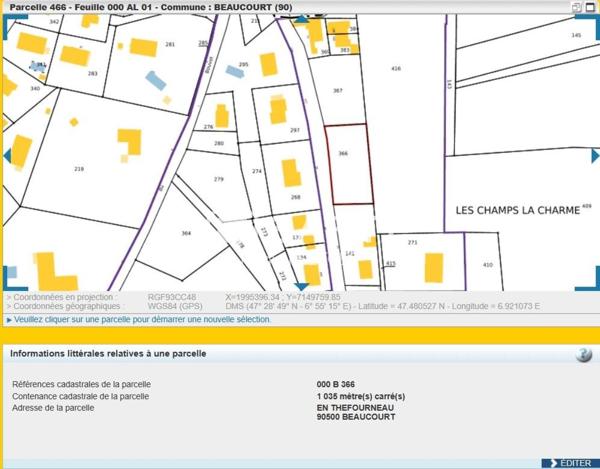
Task: Click the area value '1 035 mètre(s) carré(s)'
Action: [x=361, y=396]
